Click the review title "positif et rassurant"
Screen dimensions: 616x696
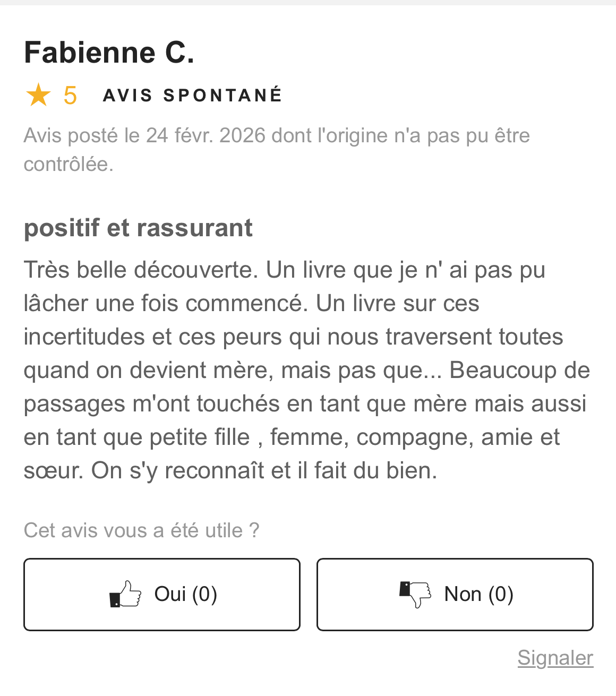(x=138, y=228)
